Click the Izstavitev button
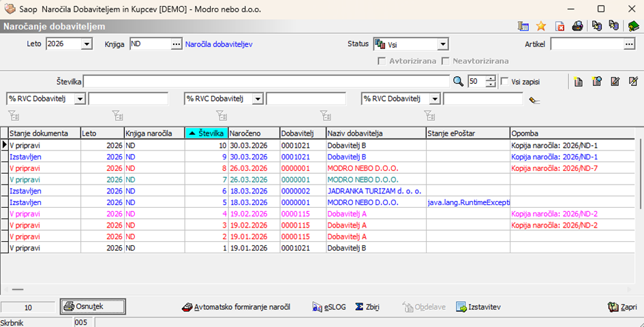This screenshot has width=644, height=327. (x=478, y=307)
